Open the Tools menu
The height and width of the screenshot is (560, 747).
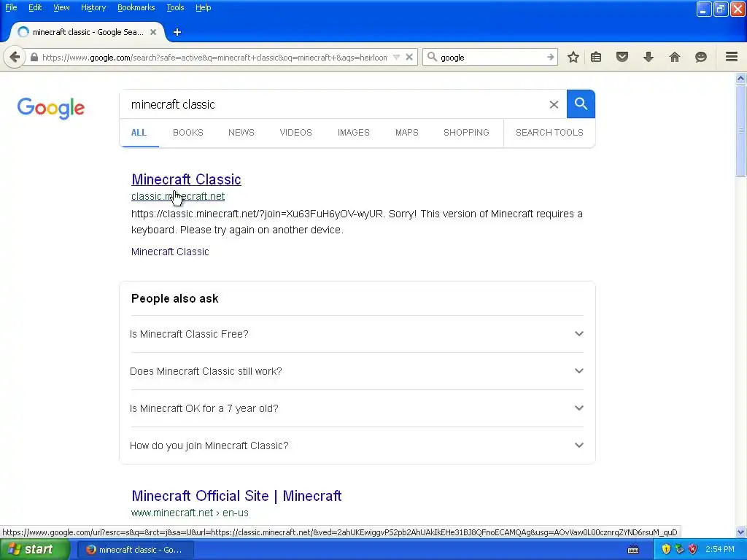175,7
